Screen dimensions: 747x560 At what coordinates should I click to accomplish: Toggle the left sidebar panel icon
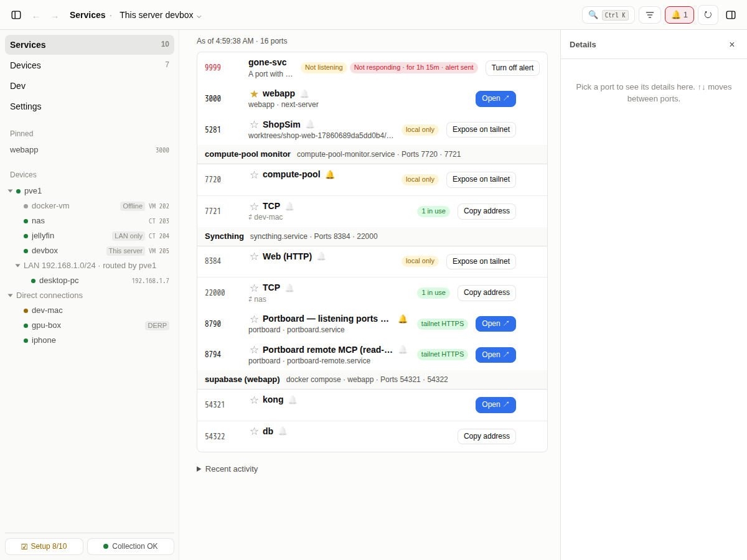[16, 15]
